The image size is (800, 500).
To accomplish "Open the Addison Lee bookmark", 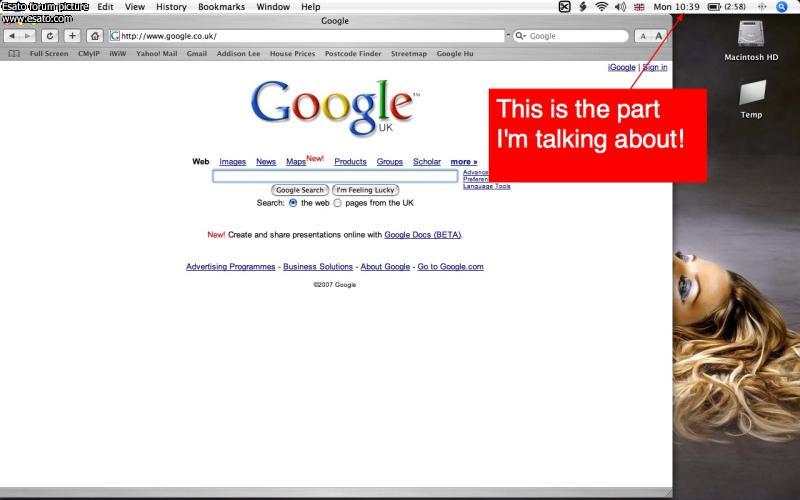I will coord(238,54).
